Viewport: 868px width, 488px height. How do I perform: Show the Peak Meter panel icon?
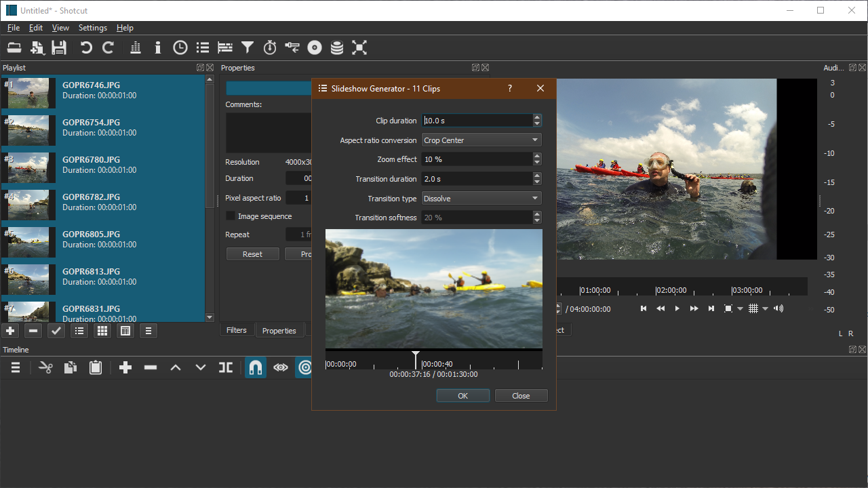[135, 47]
